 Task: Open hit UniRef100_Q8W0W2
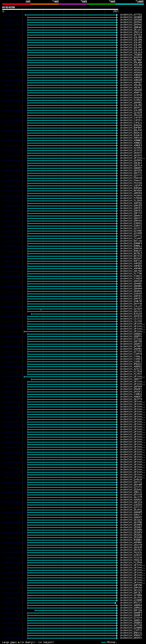131,27
